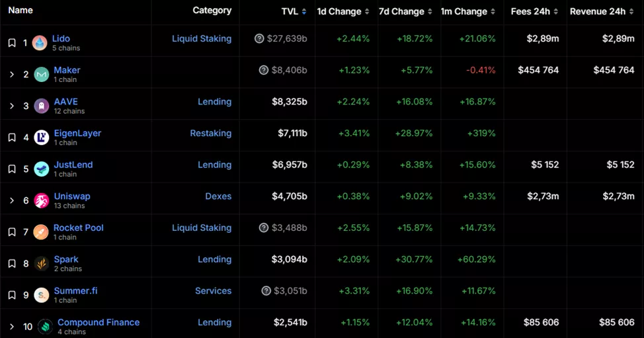Open the Liquid Staking category link for Lido
This screenshot has height=338, width=644.
[x=202, y=39]
